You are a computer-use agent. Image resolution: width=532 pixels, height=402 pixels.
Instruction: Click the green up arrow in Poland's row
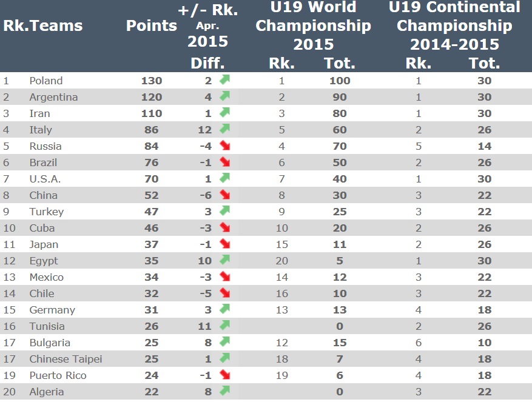[224, 79]
